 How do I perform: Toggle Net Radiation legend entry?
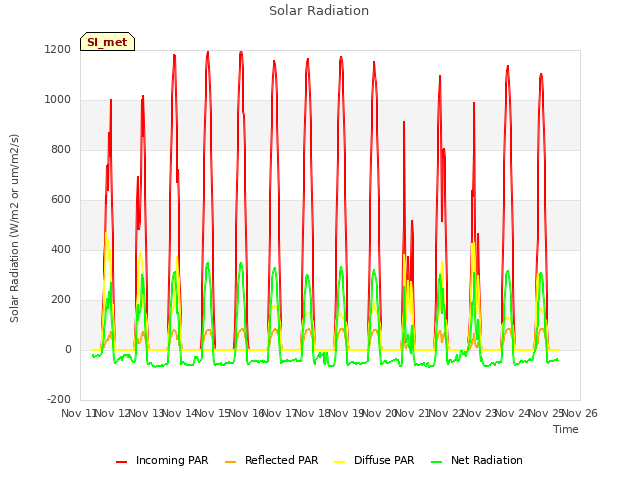click(x=477, y=460)
